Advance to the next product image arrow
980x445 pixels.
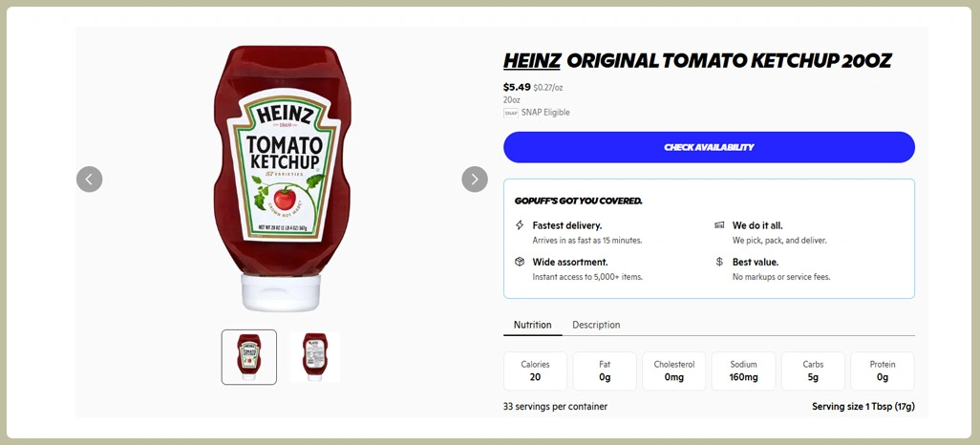(475, 180)
